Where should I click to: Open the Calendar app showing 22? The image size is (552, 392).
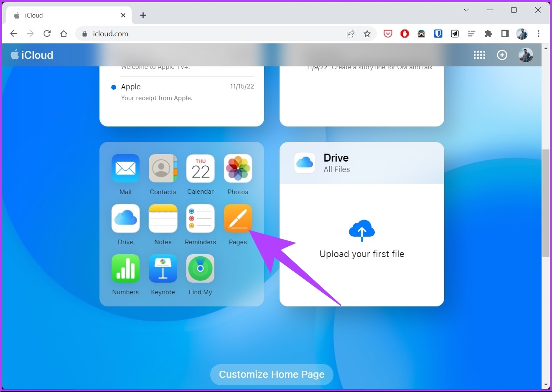200,168
